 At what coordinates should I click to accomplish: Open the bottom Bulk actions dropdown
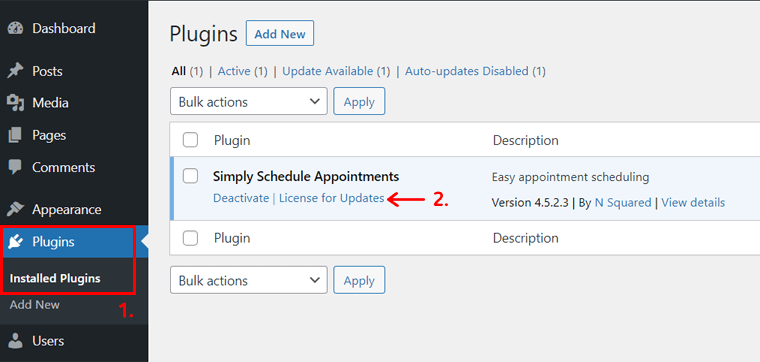pyautogui.click(x=249, y=280)
